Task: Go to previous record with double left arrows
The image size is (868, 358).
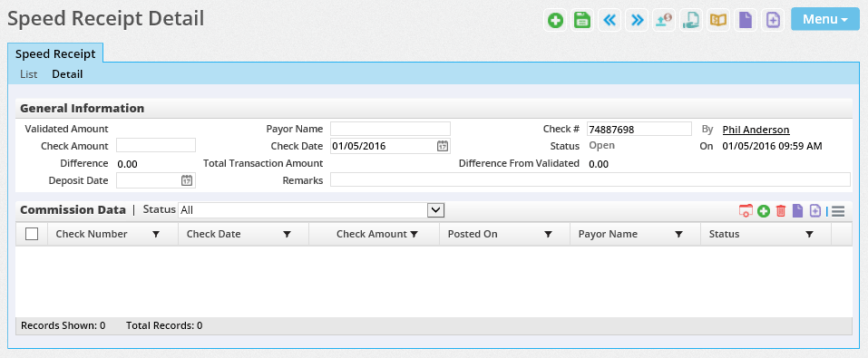Action: [x=610, y=21]
